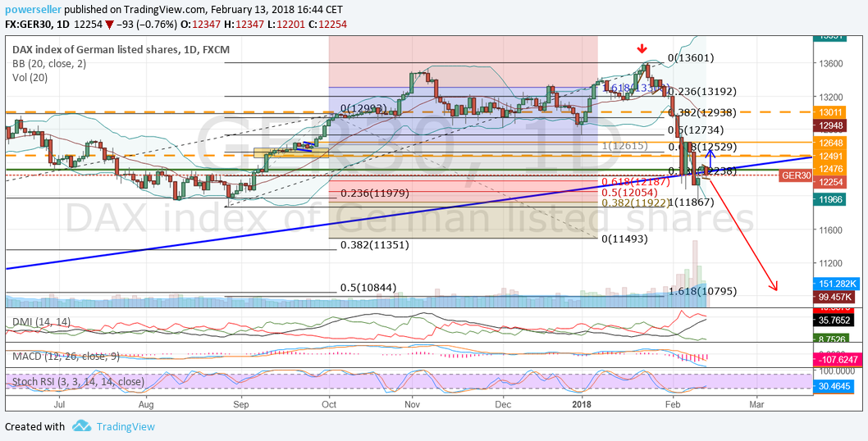Click the 1(11867) Fibonacci label
Image resolution: width=868 pixels, height=441 pixels.
[692, 202]
